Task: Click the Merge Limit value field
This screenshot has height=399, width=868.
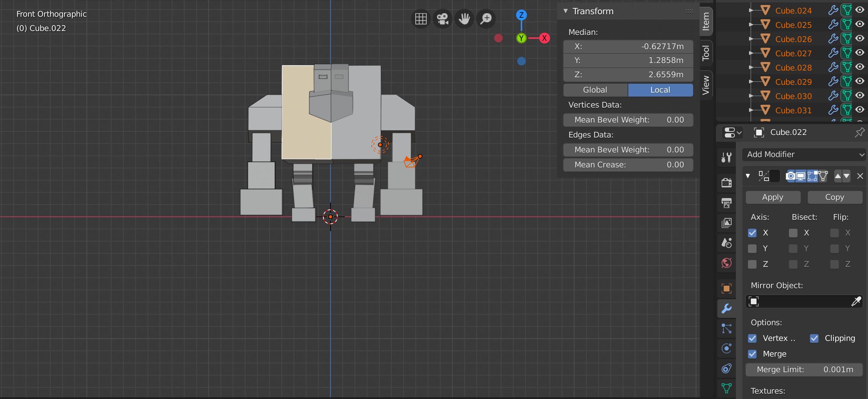Action: point(804,370)
